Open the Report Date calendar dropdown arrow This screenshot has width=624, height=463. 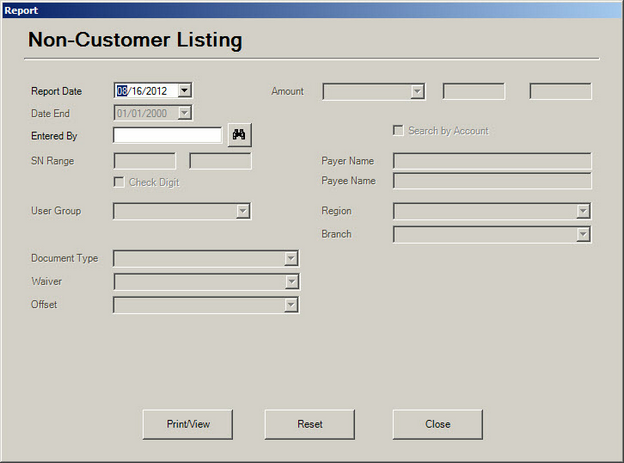pos(184,90)
